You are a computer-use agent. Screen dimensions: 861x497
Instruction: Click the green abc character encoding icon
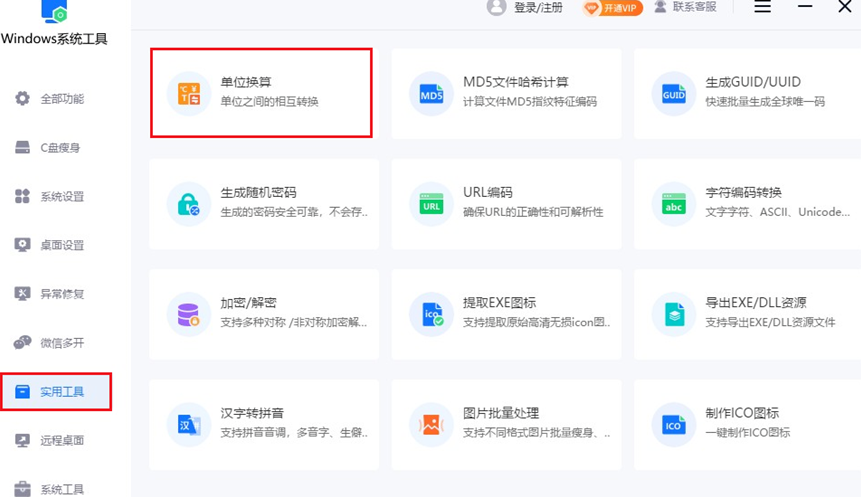[x=674, y=205]
